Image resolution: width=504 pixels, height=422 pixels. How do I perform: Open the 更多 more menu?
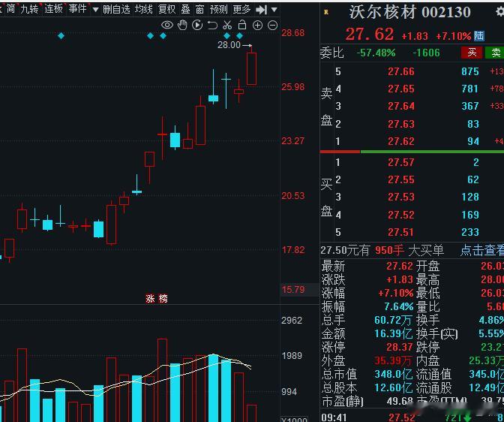[241, 10]
